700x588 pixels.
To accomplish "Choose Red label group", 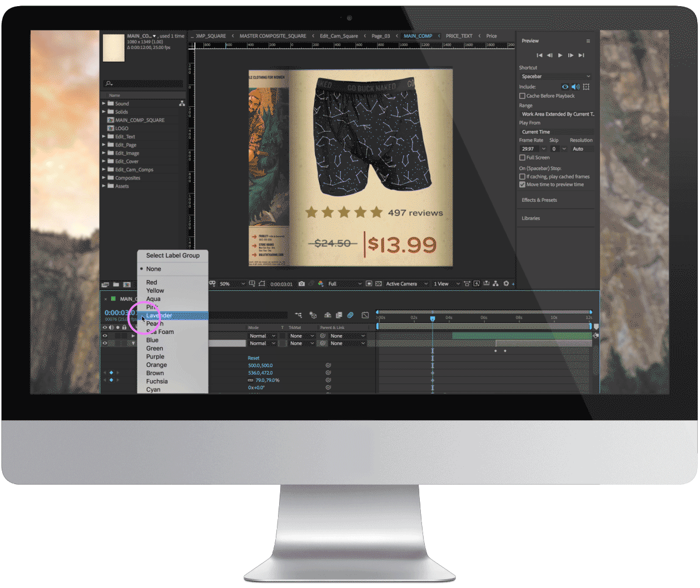I will 173,282.
